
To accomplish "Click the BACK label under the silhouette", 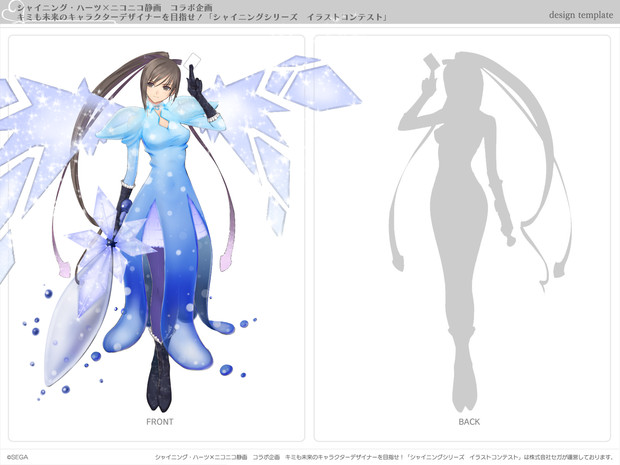I will [x=469, y=422].
